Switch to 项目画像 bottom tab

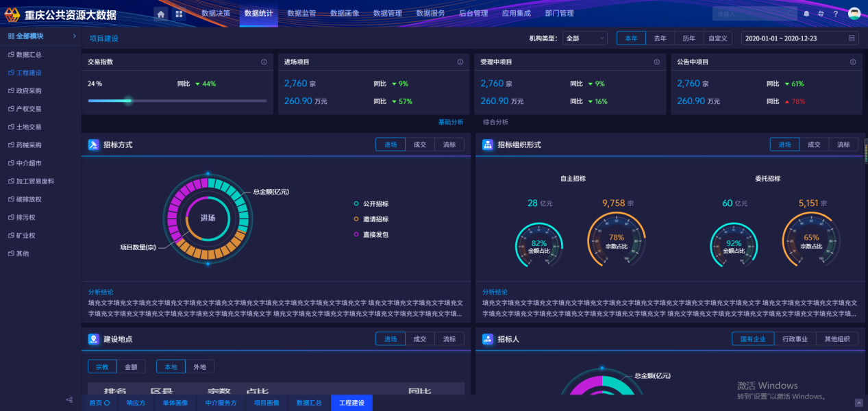[x=266, y=403]
